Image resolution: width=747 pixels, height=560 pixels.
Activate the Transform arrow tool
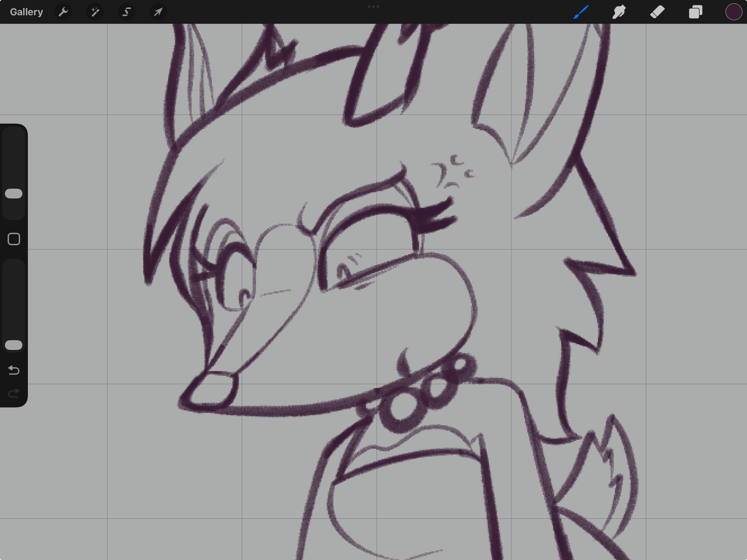coord(158,12)
